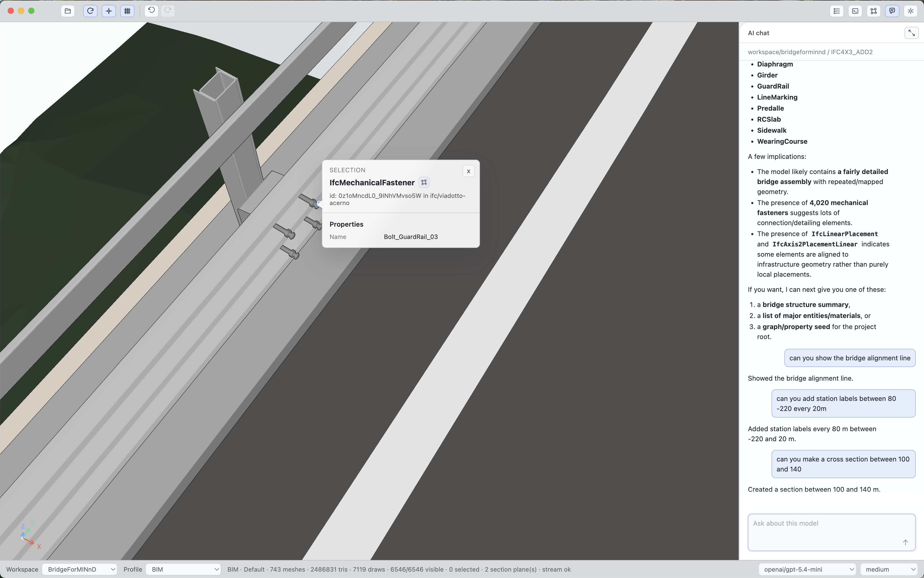924x578 pixels.
Task: Click the AI chat panel title
Action: (x=758, y=33)
